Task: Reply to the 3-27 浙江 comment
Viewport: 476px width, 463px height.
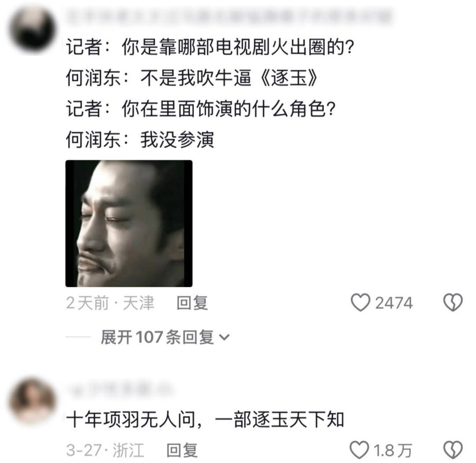Action: [182, 450]
